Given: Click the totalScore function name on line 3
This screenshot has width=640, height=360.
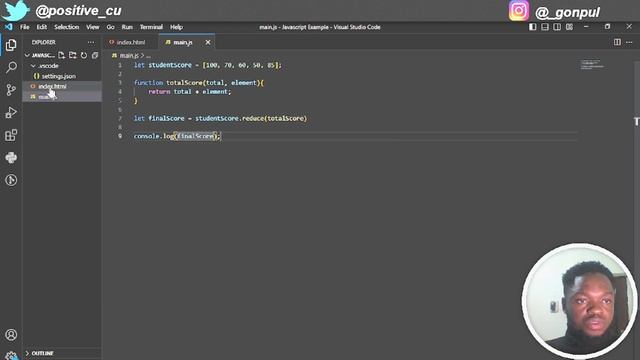Looking at the screenshot, I should [x=184, y=82].
